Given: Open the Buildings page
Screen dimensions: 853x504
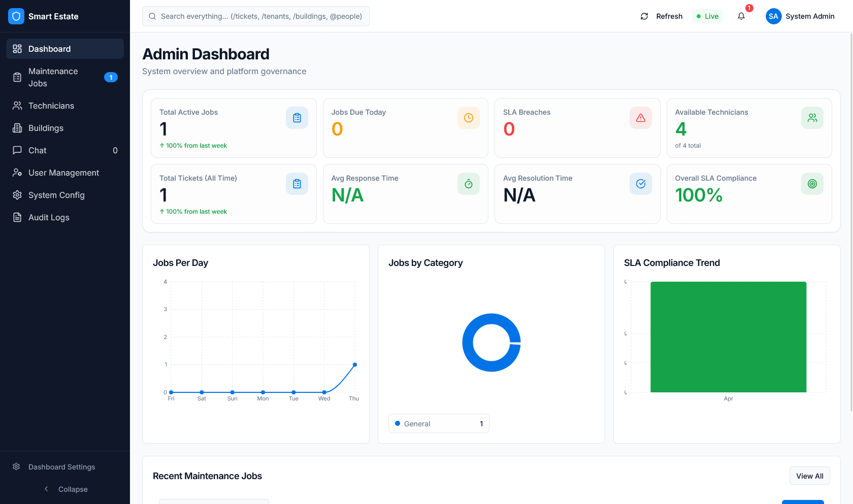Looking at the screenshot, I should 45,128.
